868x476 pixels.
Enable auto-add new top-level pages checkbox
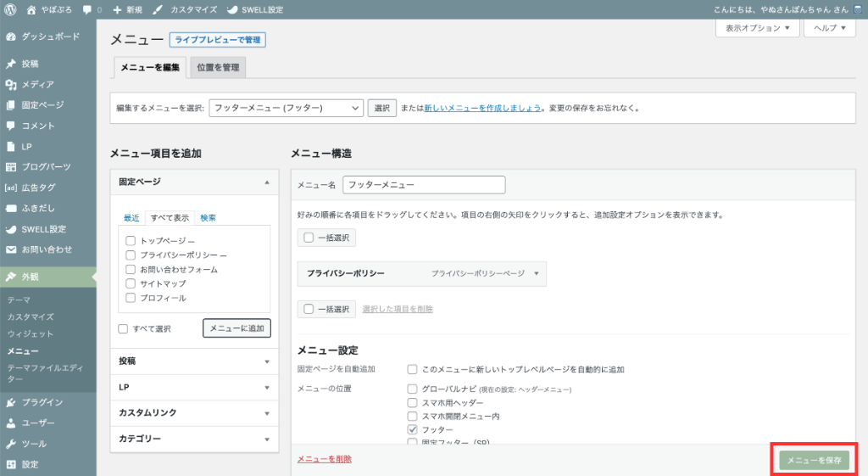413,370
